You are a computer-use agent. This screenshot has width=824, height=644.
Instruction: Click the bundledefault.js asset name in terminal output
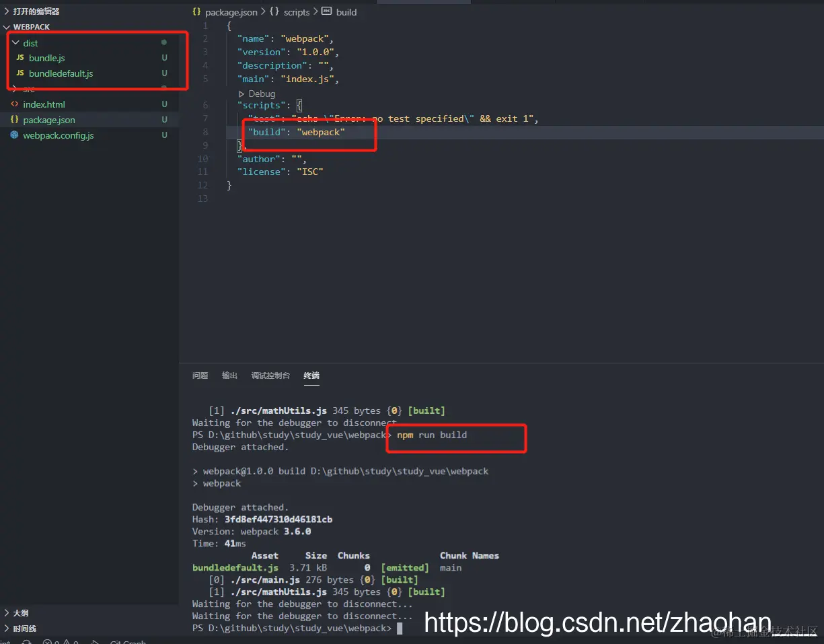[235, 567]
